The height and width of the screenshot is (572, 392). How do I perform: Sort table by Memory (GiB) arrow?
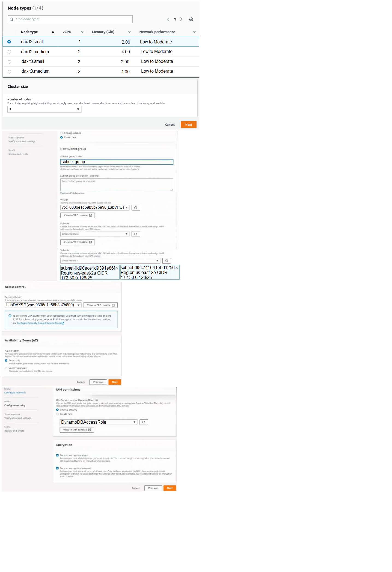click(129, 32)
